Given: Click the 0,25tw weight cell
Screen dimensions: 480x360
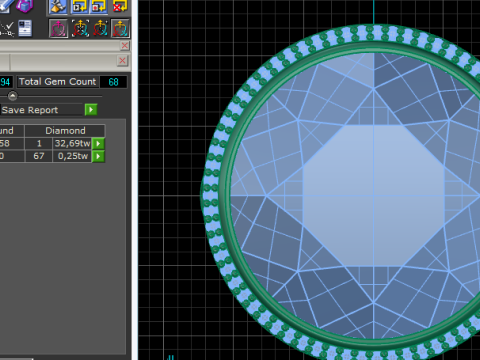Looking at the screenshot, I should [72, 156].
